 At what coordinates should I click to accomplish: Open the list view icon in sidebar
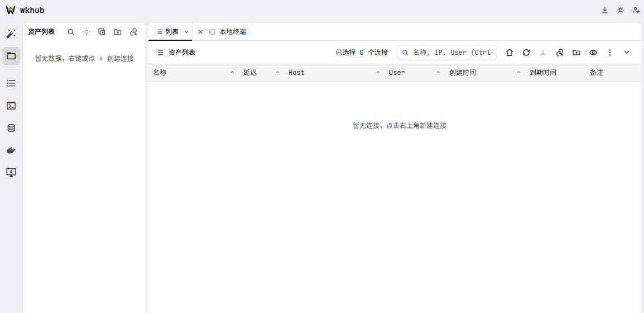click(x=11, y=83)
